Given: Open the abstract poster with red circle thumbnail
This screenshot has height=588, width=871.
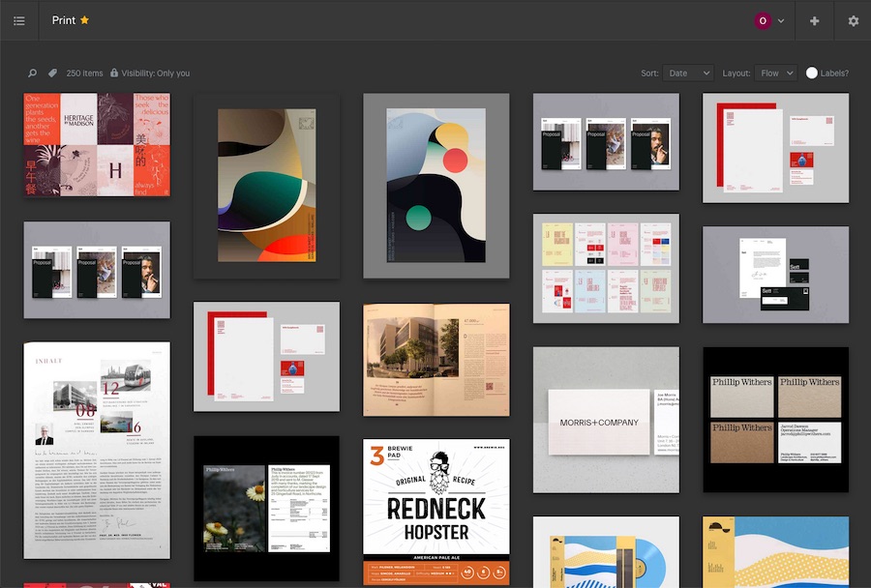Looking at the screenshot, I should [436, 186].
